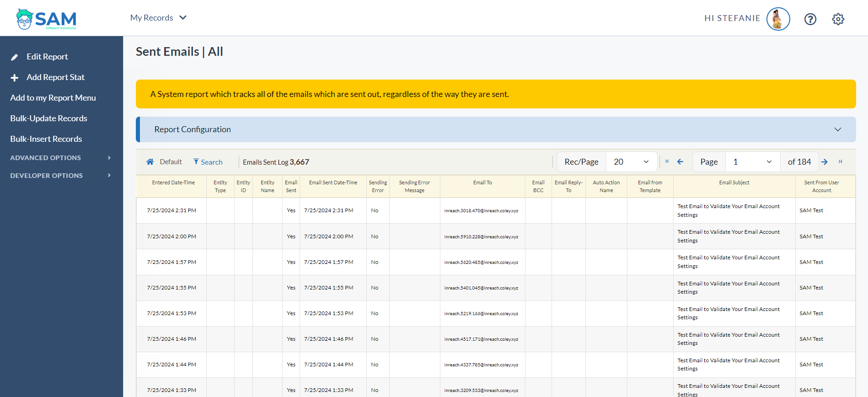Click Stefanie's profile avatar
868x397 pixels.
[x=778, y=19]
